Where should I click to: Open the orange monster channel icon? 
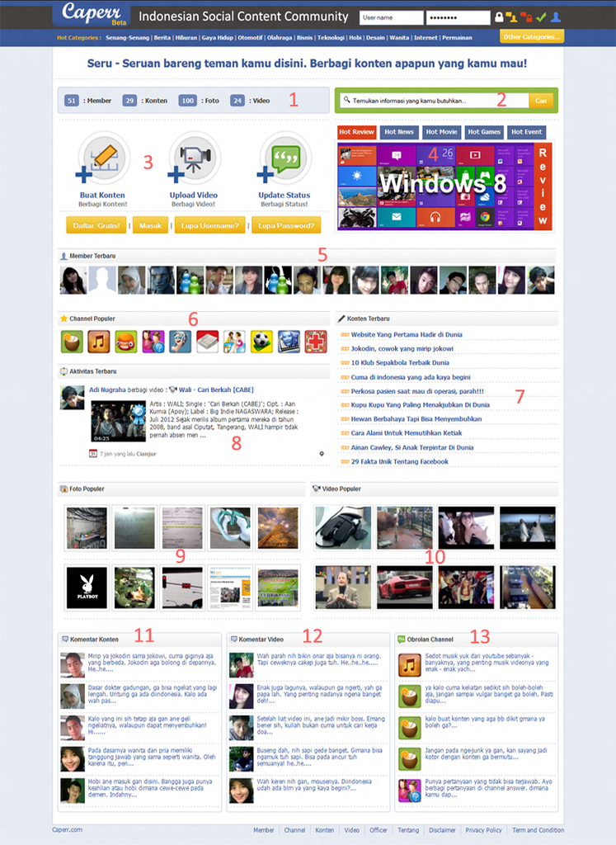click(126, 342)
